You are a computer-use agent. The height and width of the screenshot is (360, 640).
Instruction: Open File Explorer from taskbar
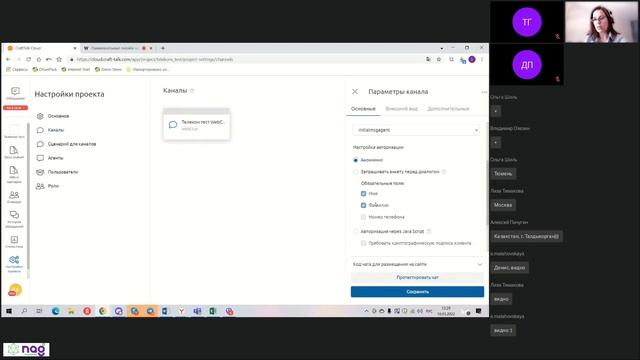[71, 311]
